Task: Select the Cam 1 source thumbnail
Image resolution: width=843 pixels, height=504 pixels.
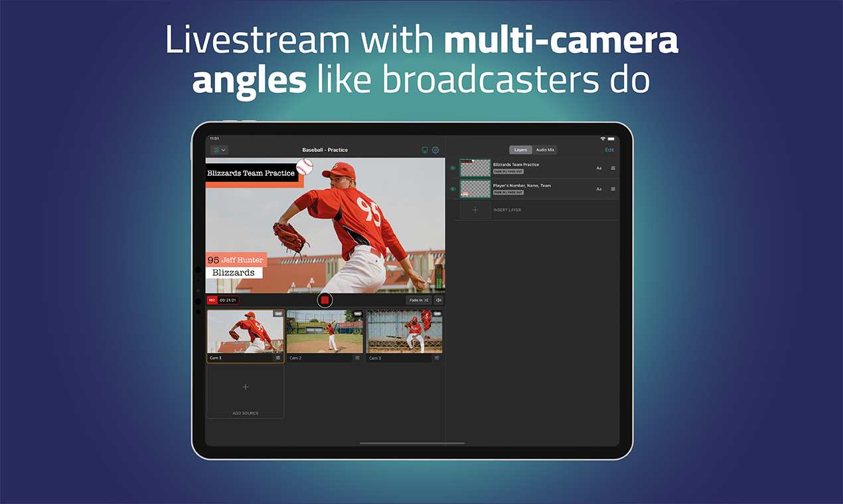Action: point(246,332)
